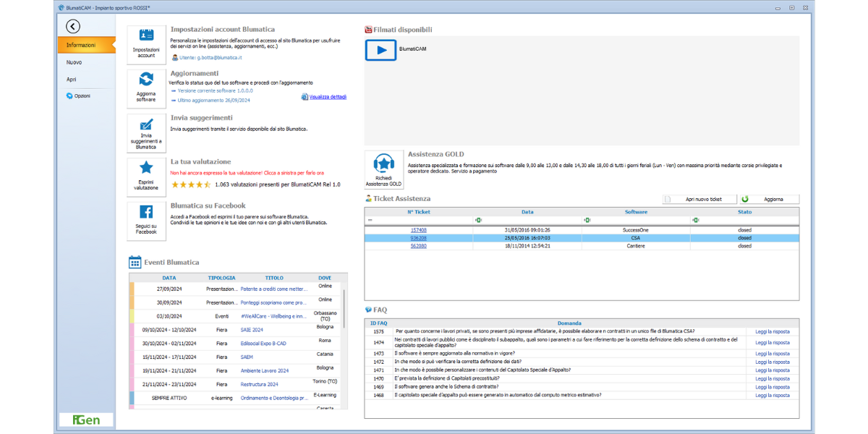868x434 pixels.
Task: Click the iGen logo in the sidebar
Action: pyautogui.click(x=86, y=420)
